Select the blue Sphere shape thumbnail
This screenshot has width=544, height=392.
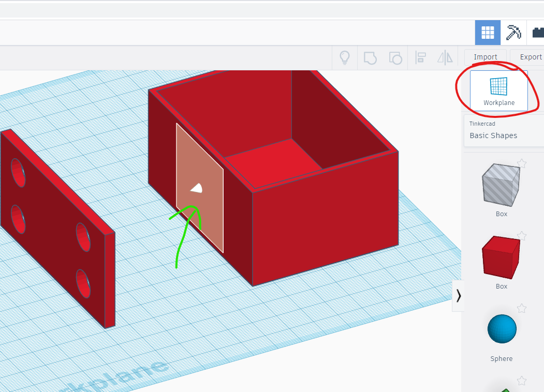point(501,328)
